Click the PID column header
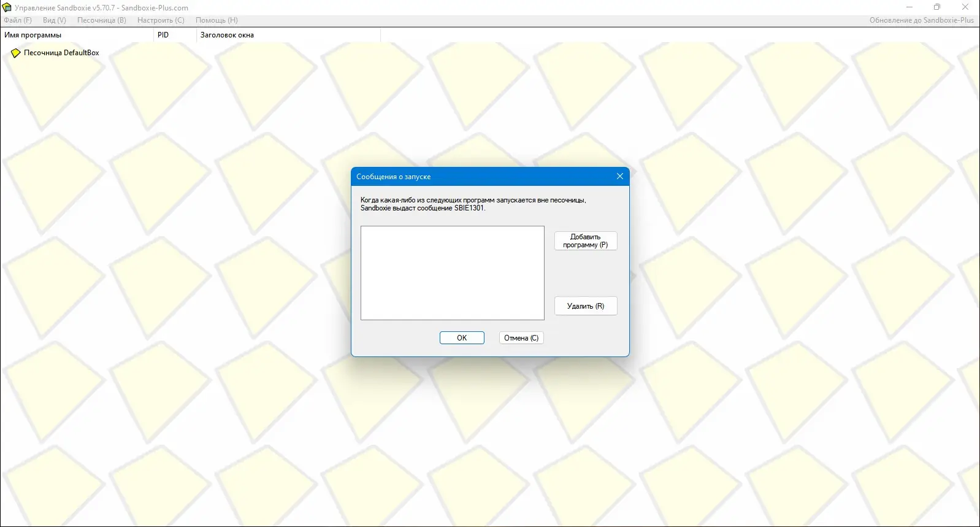 tap(175, 35)
